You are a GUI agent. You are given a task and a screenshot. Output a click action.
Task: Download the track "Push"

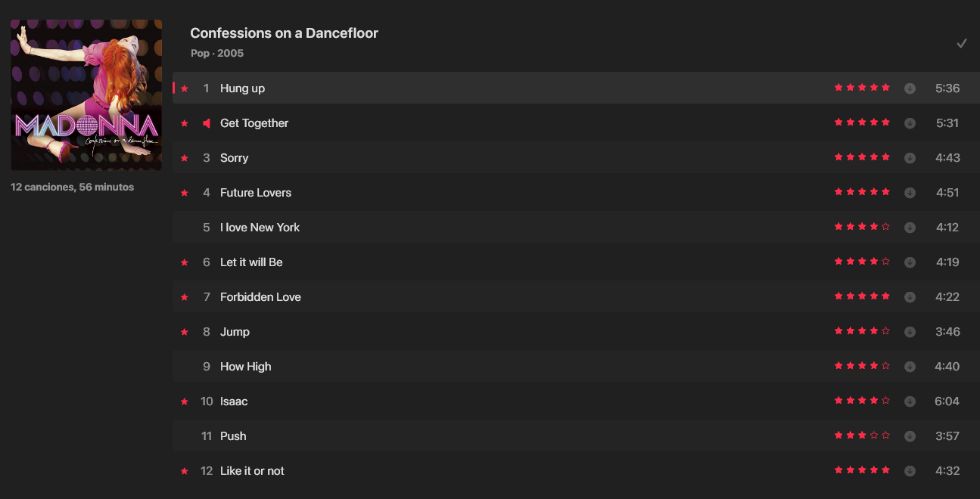910,436
